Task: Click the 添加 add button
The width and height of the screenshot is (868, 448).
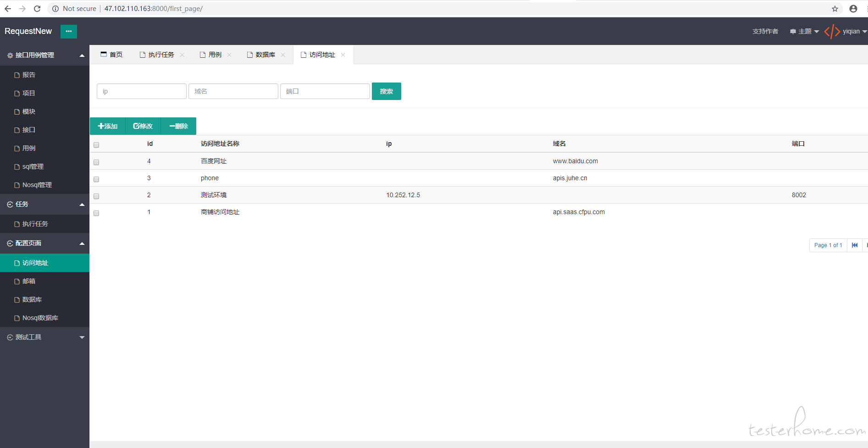Action: pyautogui.click(x=108, y=126)
